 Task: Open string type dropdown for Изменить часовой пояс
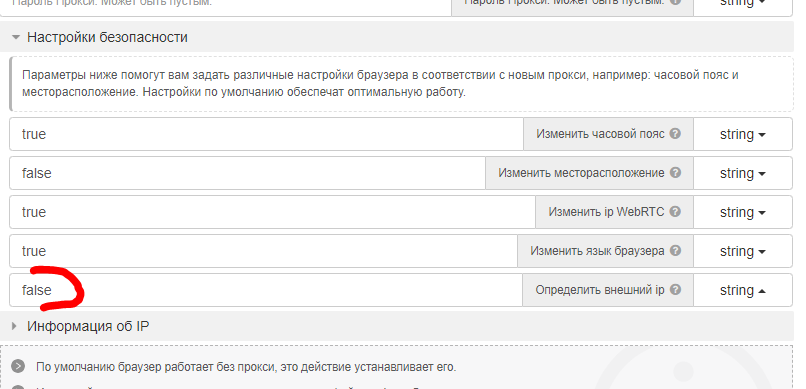pyautogui.click(x=743, y=134)
